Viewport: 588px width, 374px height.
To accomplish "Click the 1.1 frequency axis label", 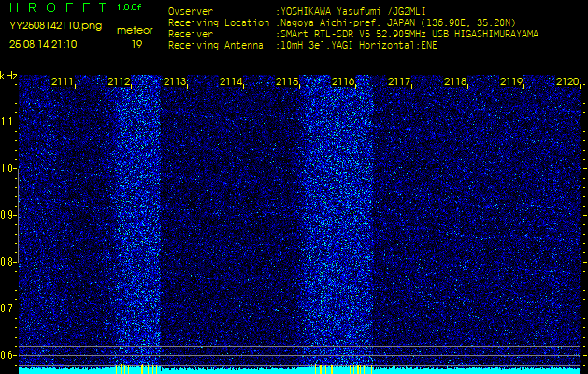I will point(7,122).
